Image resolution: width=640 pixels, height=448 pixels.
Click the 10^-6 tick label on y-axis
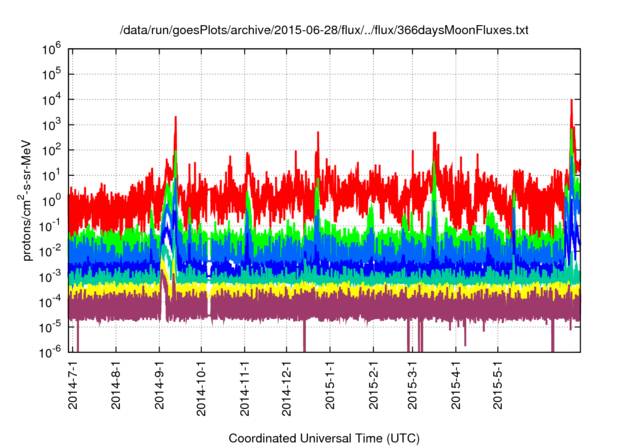pos(52,351)
